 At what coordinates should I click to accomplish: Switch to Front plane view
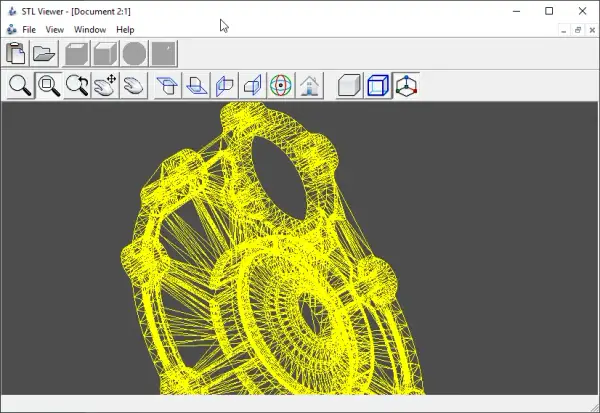coord(224,85)
